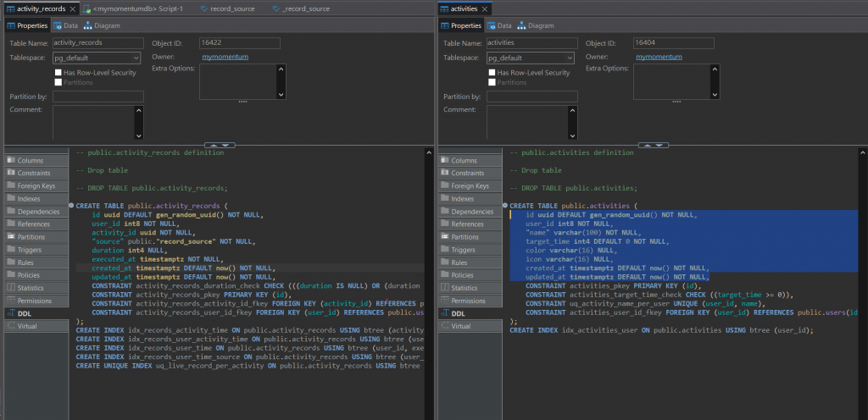This screenshot has height=420, width=868.
Task: Open the record_source tab
Action: tap(227, 8)
